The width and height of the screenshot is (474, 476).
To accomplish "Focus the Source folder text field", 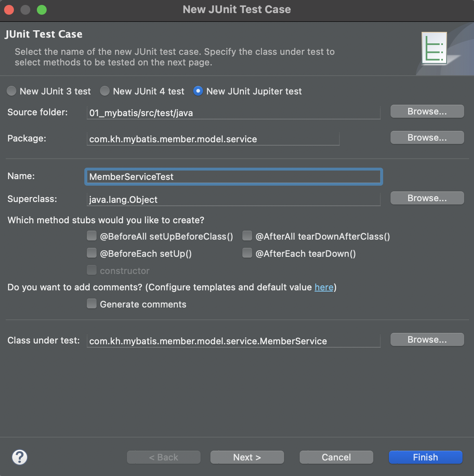I will 233,113.
